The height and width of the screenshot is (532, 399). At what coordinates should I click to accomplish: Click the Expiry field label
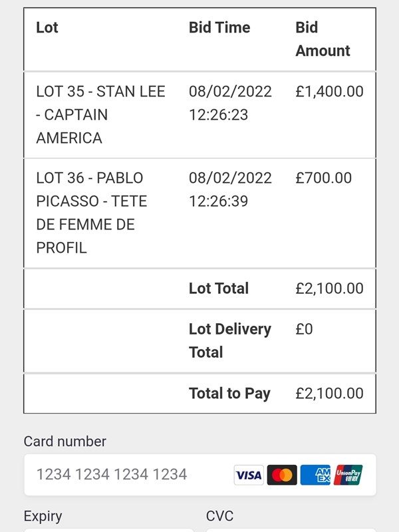click(x=43, y=516)
